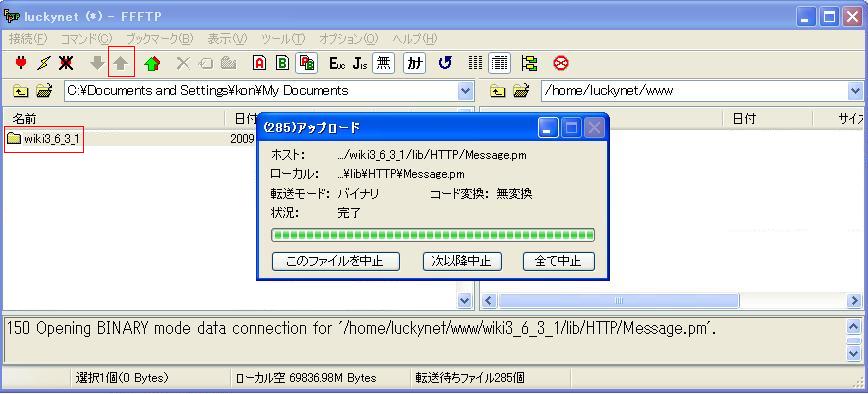This screenshot has width=868, height=394.
Task: Click remote pane horizontal scrollbar thumb
Action: (x=619, y=301)
